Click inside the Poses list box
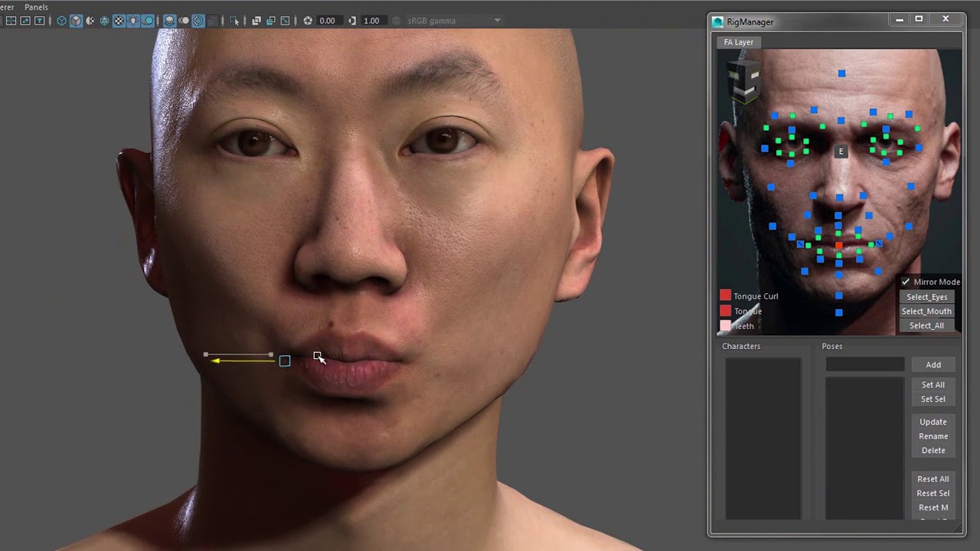Screen dimensions: 980x551 864,449
